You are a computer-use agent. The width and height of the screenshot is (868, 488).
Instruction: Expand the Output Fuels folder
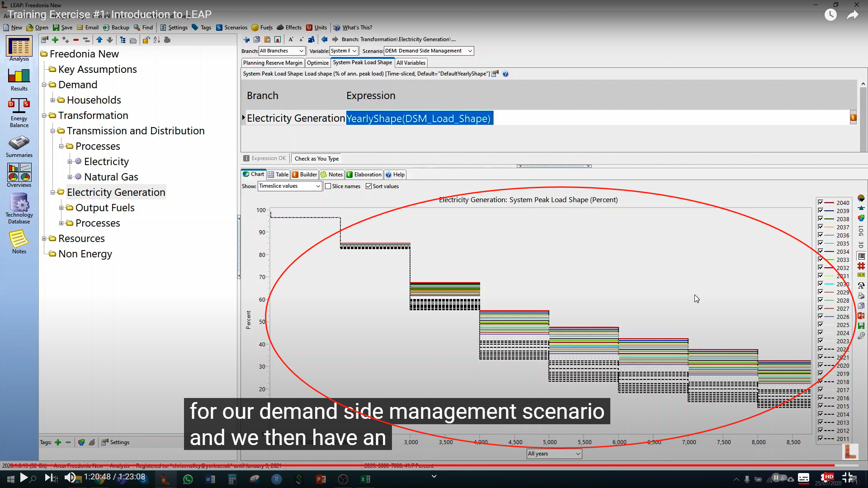point(61,208)
